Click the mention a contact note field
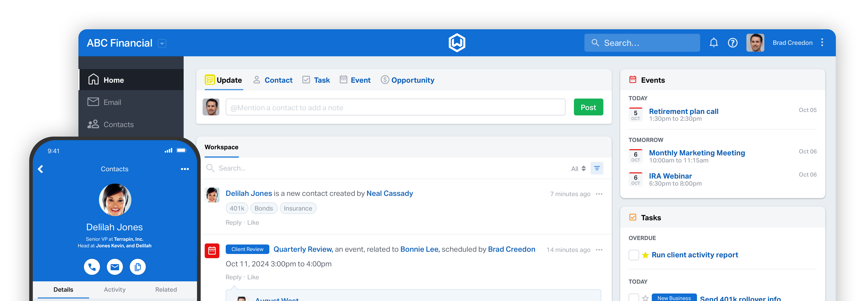Image resolution: width=868 pixels, height=301 pixels. 395,107
